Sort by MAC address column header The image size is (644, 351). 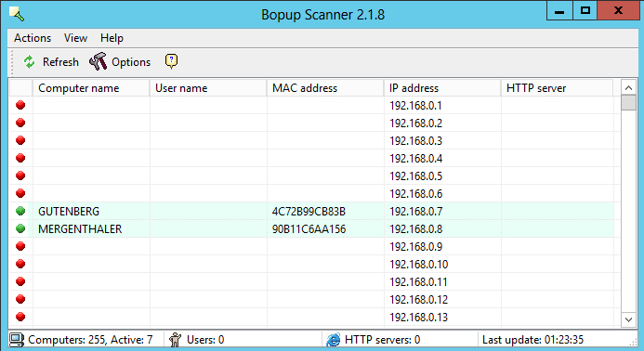pyautogui.click(x=325, y=88)
